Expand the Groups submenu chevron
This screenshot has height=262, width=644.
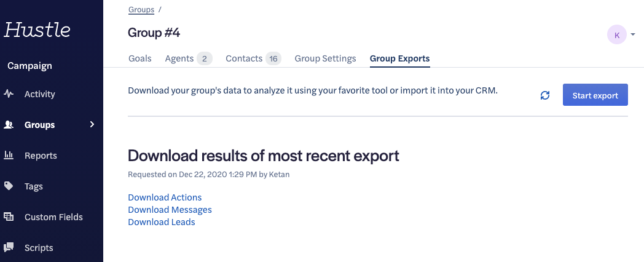tap(92, 124)
